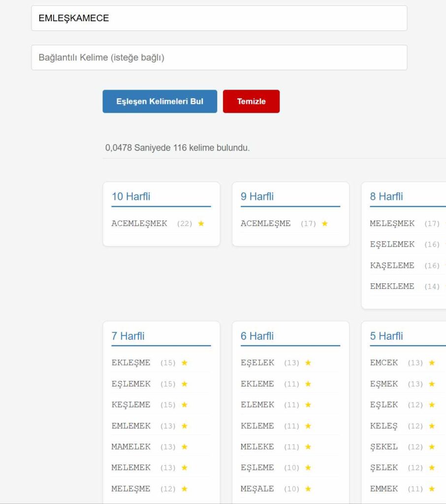Click the 6 Harfli heading
Viewport: 446px width, 504px height.
257,336
